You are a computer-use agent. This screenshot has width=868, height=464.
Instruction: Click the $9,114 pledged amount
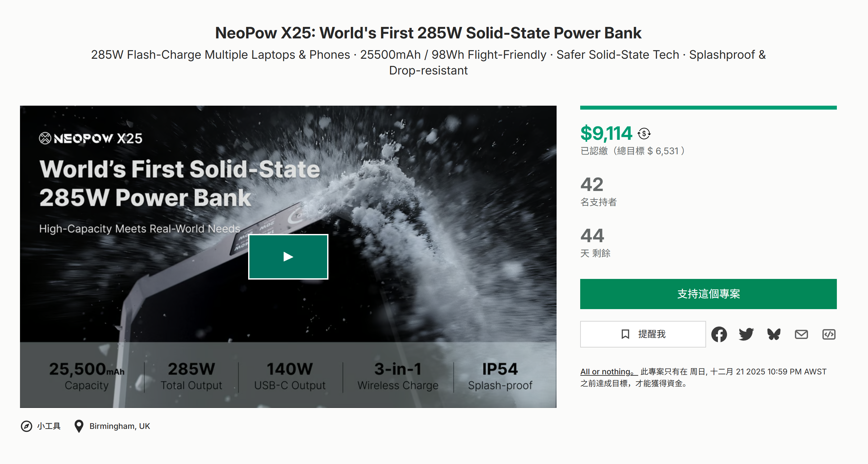pos(606,133)
